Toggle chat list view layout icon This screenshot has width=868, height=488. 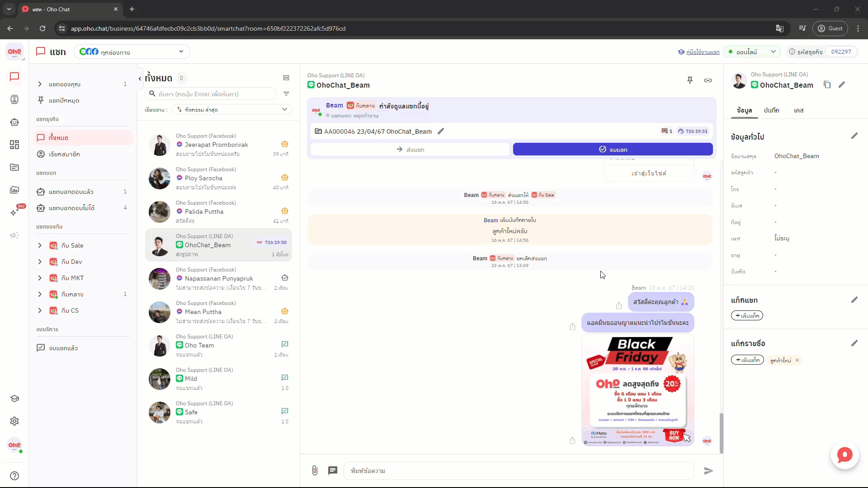[286, 78]
